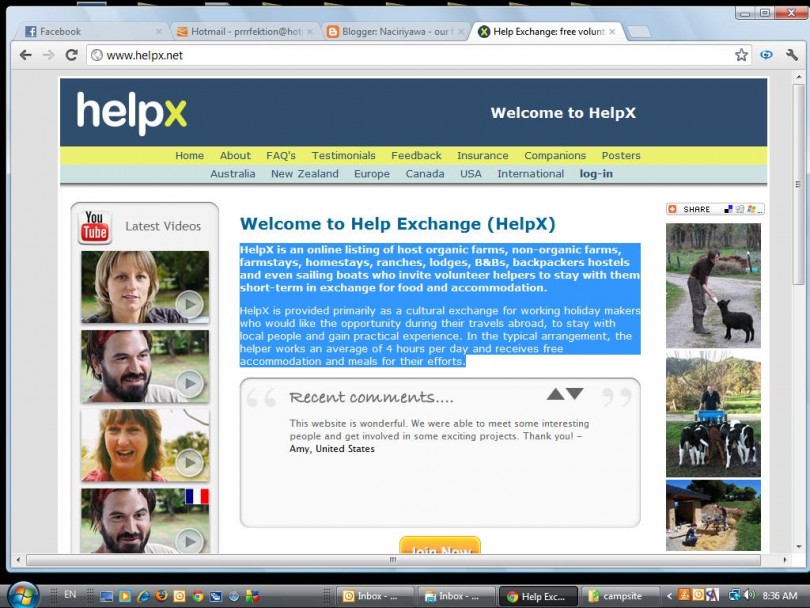This screenshot has width=810, height=608.
Task: Open the Home menu item
Action: pyautogui.click(x=189, y=155)
